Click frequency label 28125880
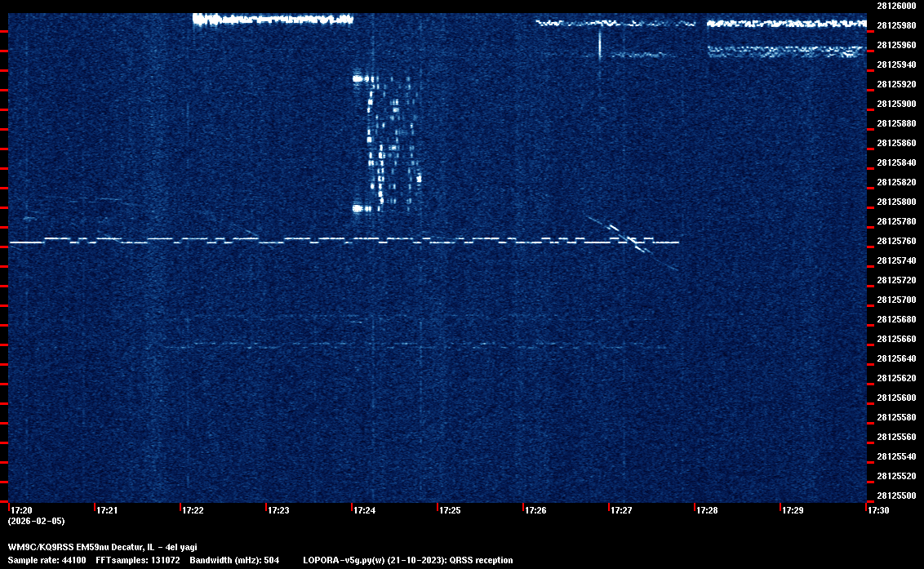The height and width of the screenshot is (569, 924). pyautogui.click(x=896, y=123)
